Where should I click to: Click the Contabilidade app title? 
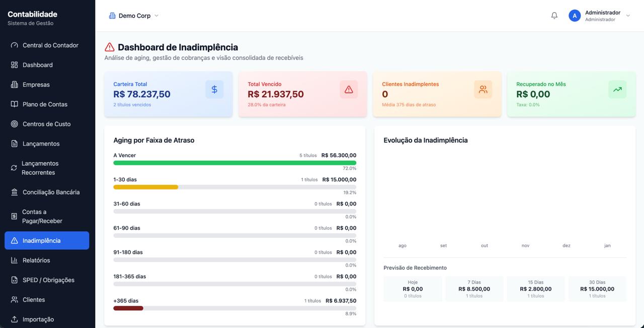32,14
